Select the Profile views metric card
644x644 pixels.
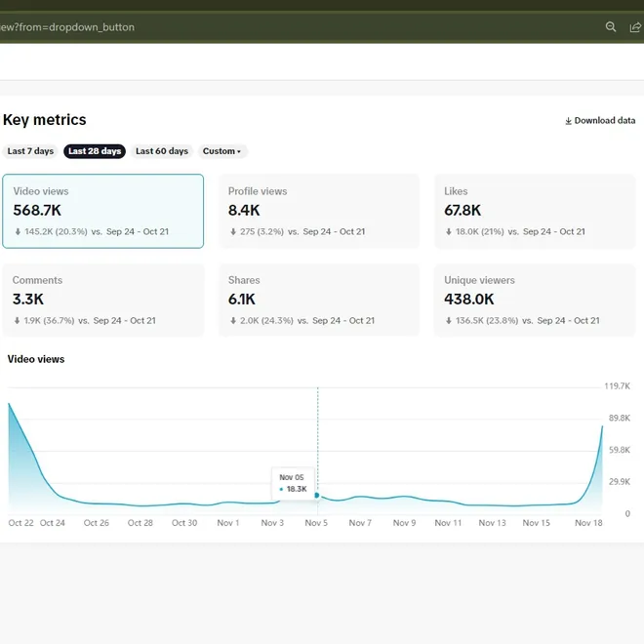(319, 211)
